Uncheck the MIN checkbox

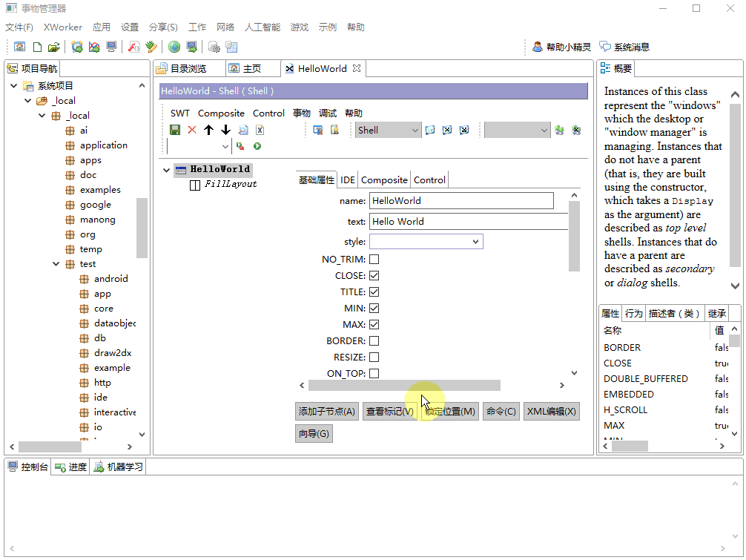[x=374, y=309]
